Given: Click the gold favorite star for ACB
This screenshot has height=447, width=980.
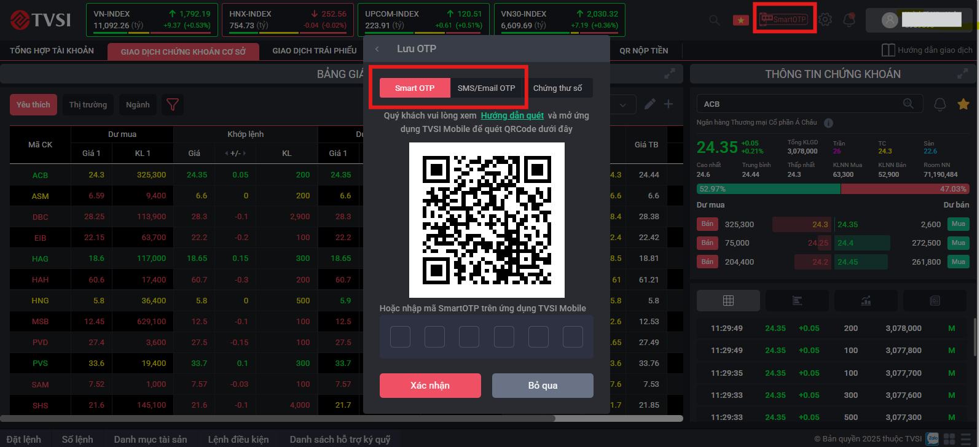Looking at the screenshot, I should click(x=963, y=104).
